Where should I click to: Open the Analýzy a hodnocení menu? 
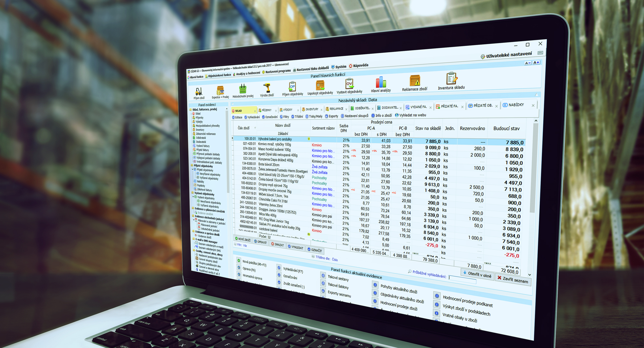click(x=247, y=73)
